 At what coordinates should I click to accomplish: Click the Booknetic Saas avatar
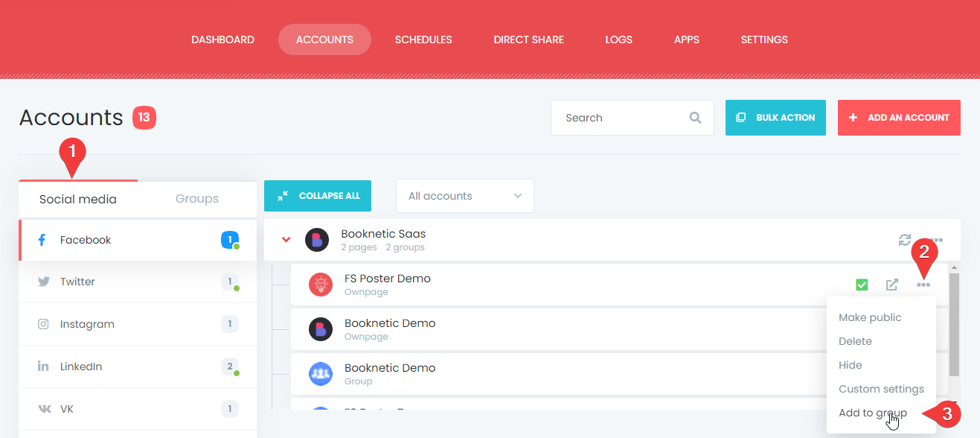[x=317, y=240]
